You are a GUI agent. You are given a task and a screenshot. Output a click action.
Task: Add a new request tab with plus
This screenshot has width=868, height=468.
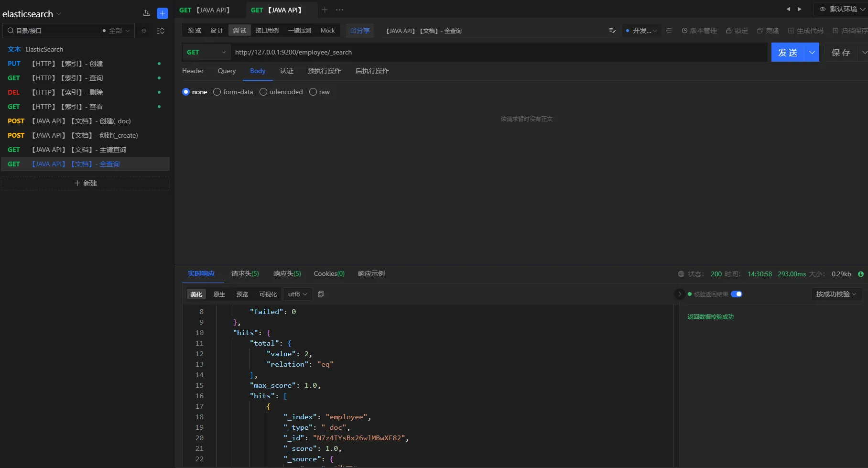click(x=325, y=10)
